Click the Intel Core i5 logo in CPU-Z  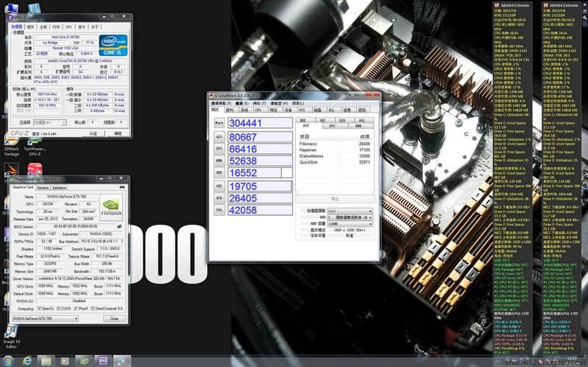click(x=113, y=46)
